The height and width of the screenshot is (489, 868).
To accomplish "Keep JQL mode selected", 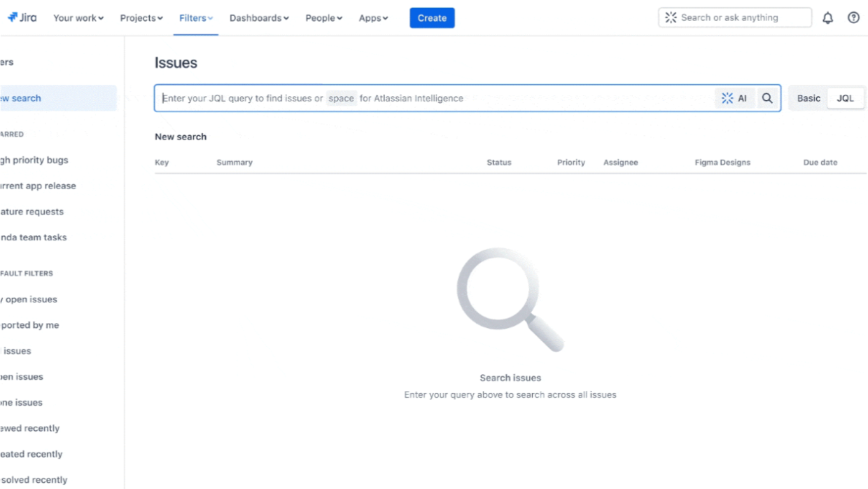I will [845, 98].
